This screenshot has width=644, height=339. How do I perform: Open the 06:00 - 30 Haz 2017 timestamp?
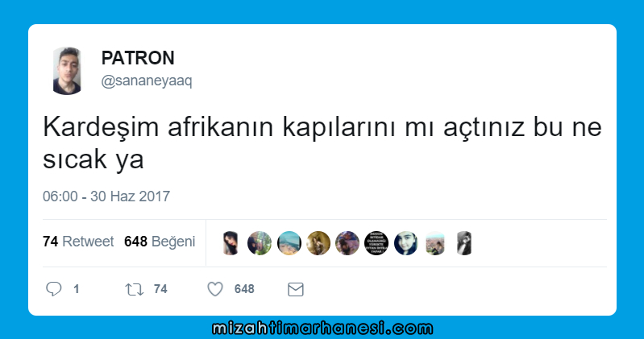click(x=106, y=196)
